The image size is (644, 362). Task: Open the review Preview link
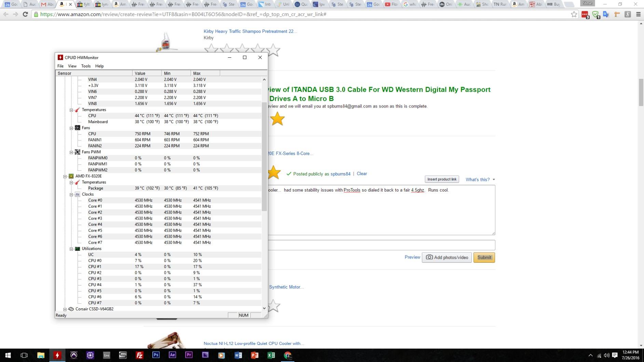[412, 257]
